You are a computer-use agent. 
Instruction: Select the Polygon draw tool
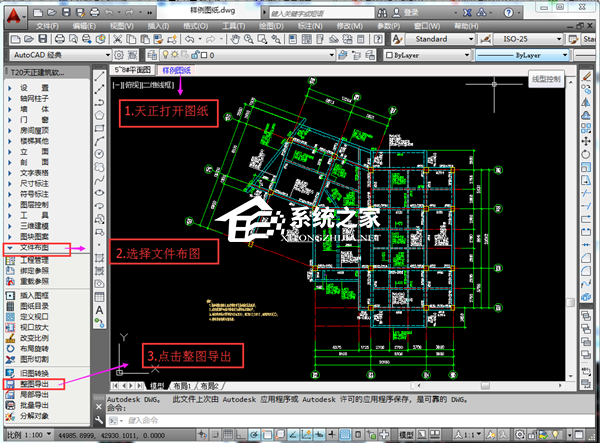pyautogui.click(x=99, y=115)
